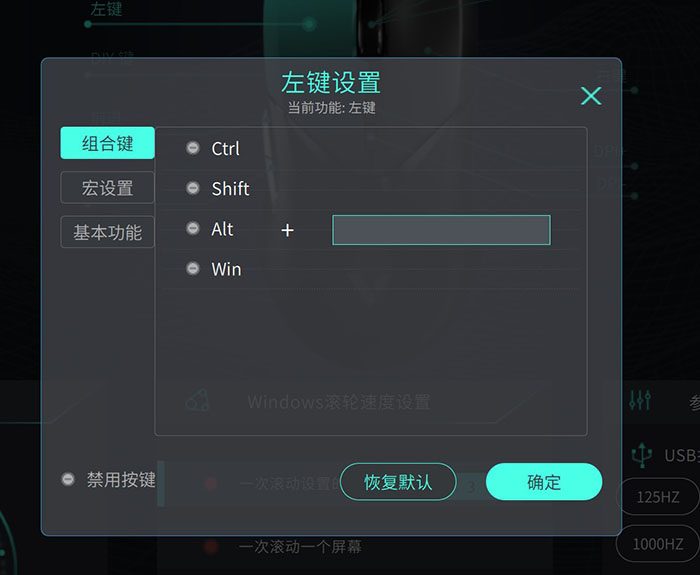This screenshot has height=575, width=700.
Task: Select the 1000HZ polling rate
Action: coord(658,545)
